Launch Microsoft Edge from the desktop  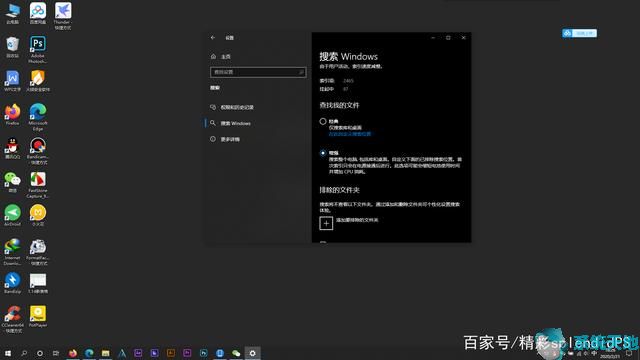click(38, 117)
